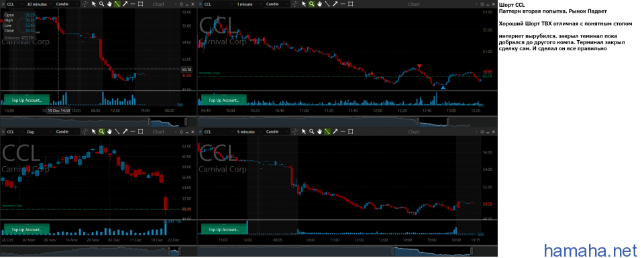
Task: Select the hand pan tool in 5 minutes chart
Action: coord(319,131)
